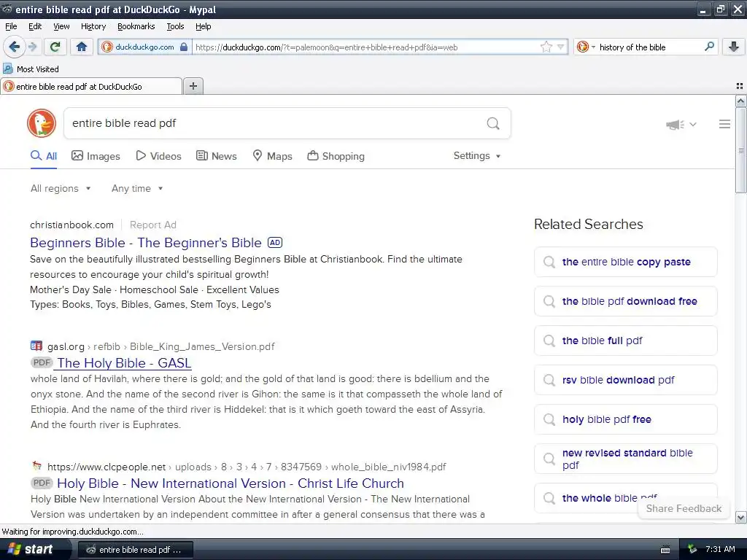Open the Tools menu
The height and width of the screenshot is (560, 747).
[x=175, y=26]
